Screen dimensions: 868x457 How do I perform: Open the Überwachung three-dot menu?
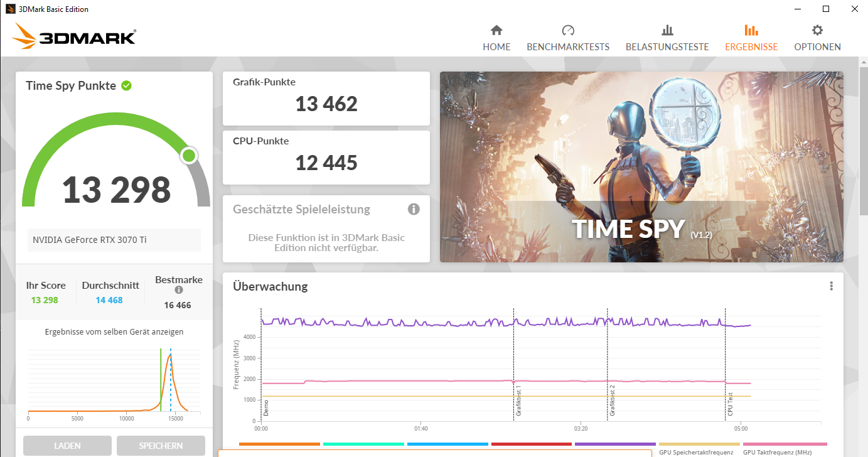point(831,286)
